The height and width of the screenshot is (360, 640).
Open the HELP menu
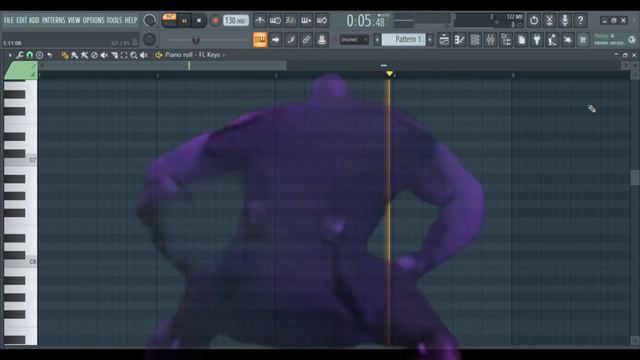click(x=131, y=20)
